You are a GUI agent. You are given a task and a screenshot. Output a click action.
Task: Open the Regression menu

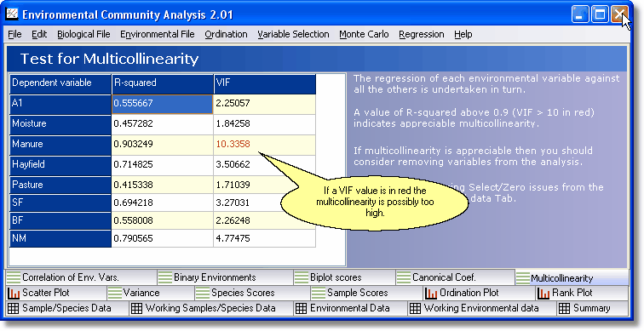[422, 34]
